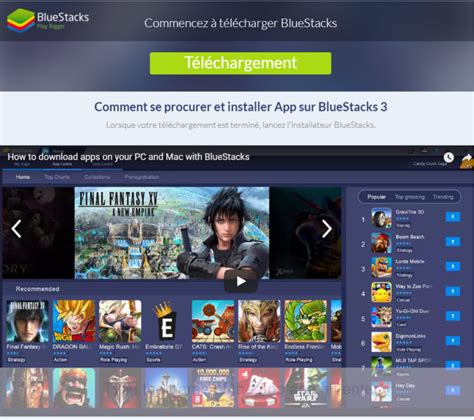Open Magic Rush recommended app icon
The width and height of the screenshot is (474, 420).
pyautogui.click(x=120, y=321)
